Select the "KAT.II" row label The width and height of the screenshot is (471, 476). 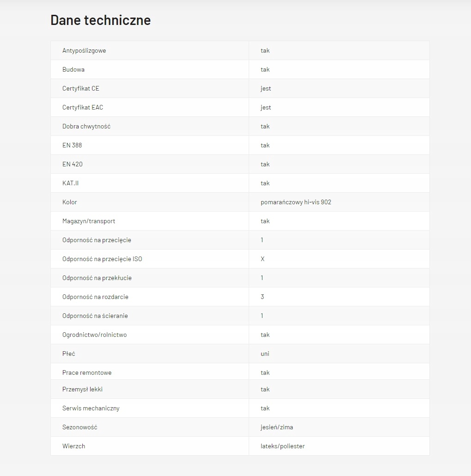pos(70,183)
